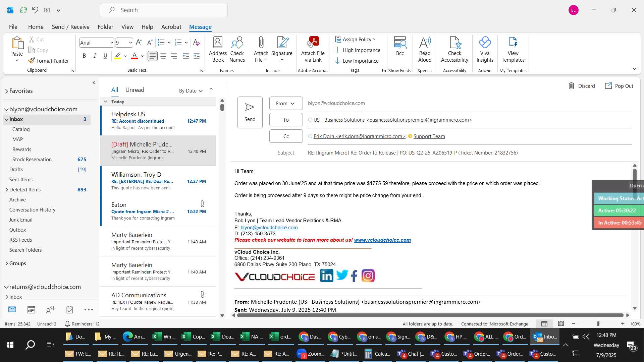Screen dimensions: 644x362
Task: Open LinkedIn icon in the signature
Action: pos(326,276)
